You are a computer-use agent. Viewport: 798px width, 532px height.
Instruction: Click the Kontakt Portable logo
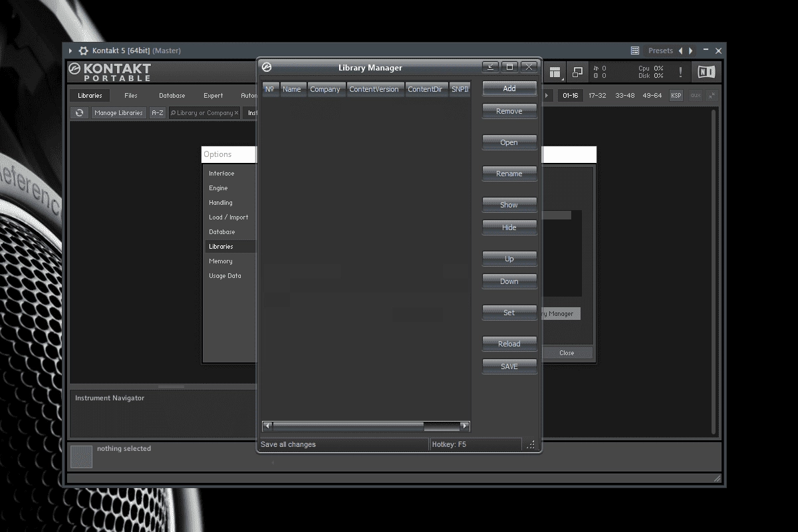click(110, 72)
